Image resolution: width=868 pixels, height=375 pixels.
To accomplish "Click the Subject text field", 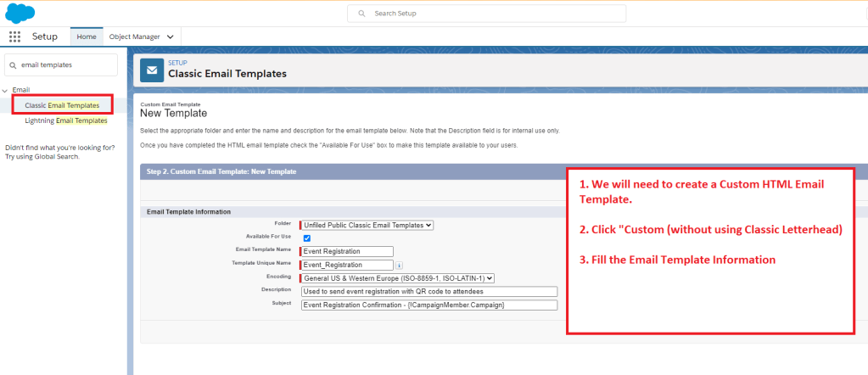I will tap(429, 305).
